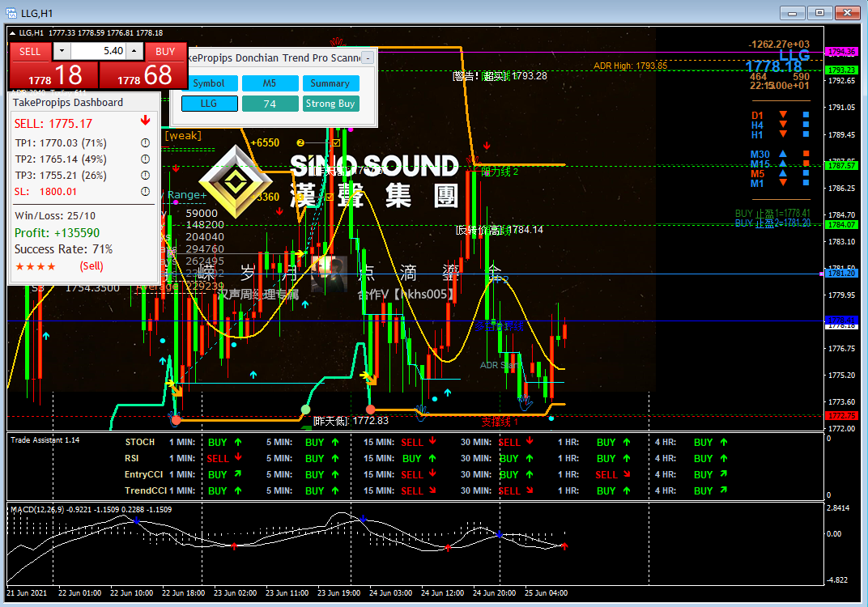This screenshot has width=868, height=607.
Task: Click the H4 orange down triangle
Action: (783, 124)
